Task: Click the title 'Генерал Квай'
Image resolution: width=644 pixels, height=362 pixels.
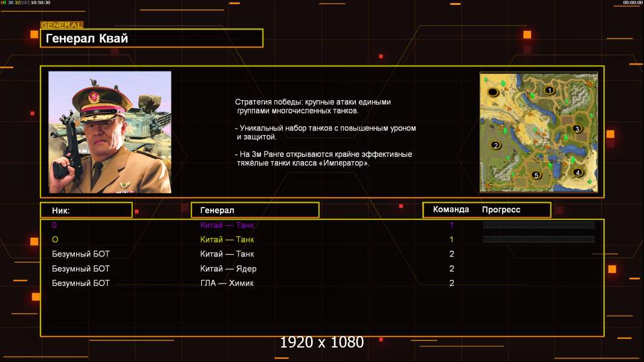Action: [86, 39]
